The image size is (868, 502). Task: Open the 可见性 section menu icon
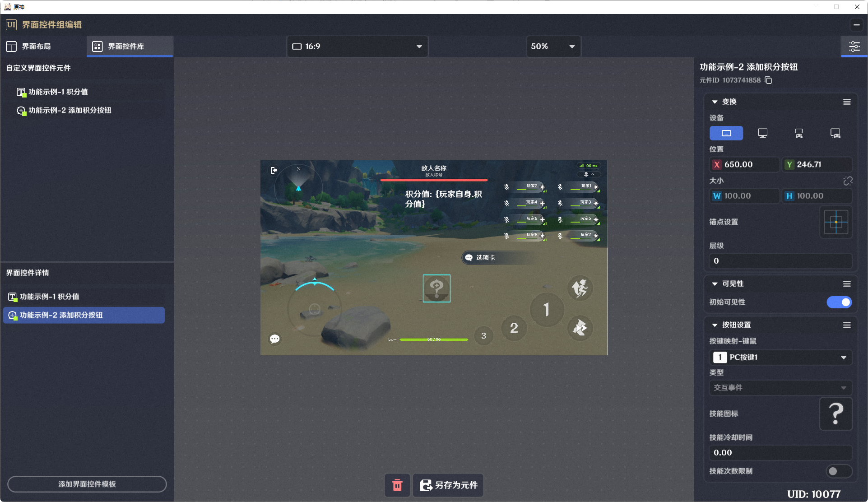(x=847, y=284)
